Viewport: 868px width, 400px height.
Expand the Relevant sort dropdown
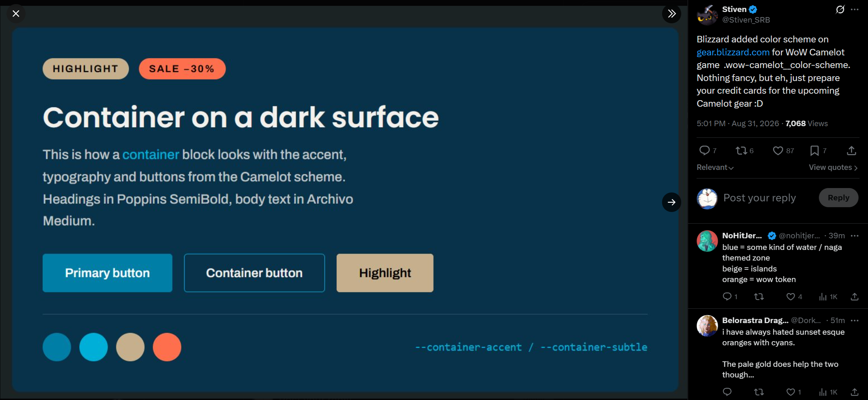(715, 168)
